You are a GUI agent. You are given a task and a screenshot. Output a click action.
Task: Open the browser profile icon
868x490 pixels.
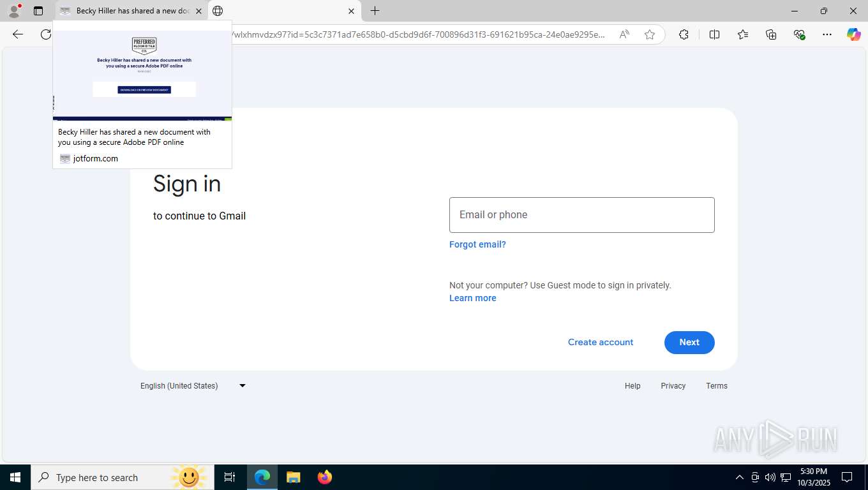pyautogui.click(x=14, y=10)
